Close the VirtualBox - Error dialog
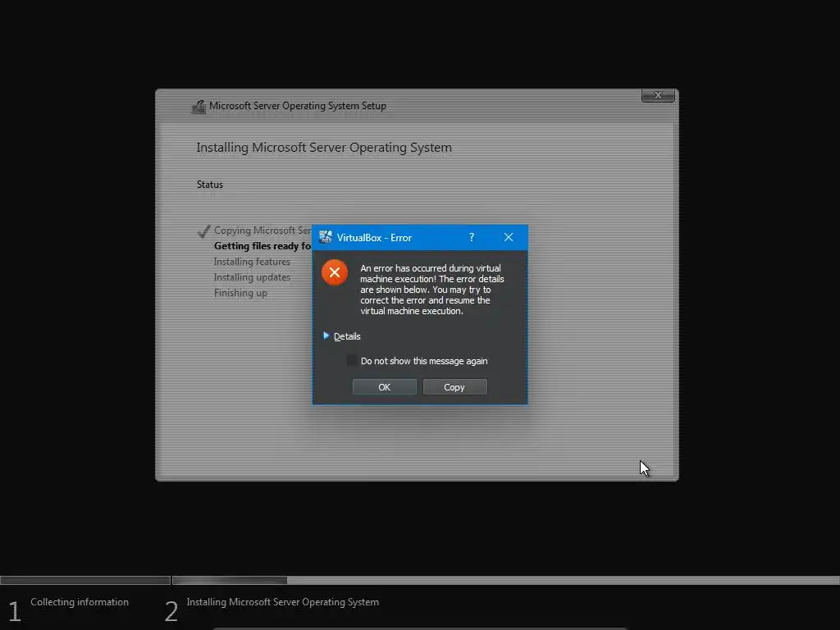 [x=509, y=237]
